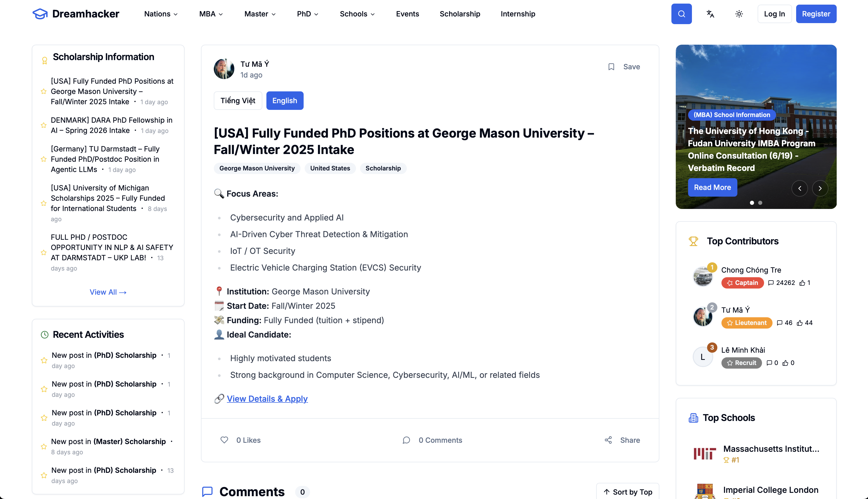Click the Tư Mã Ý author avatar on post
This screenshot has height=499, width=868.
(224, 69)
